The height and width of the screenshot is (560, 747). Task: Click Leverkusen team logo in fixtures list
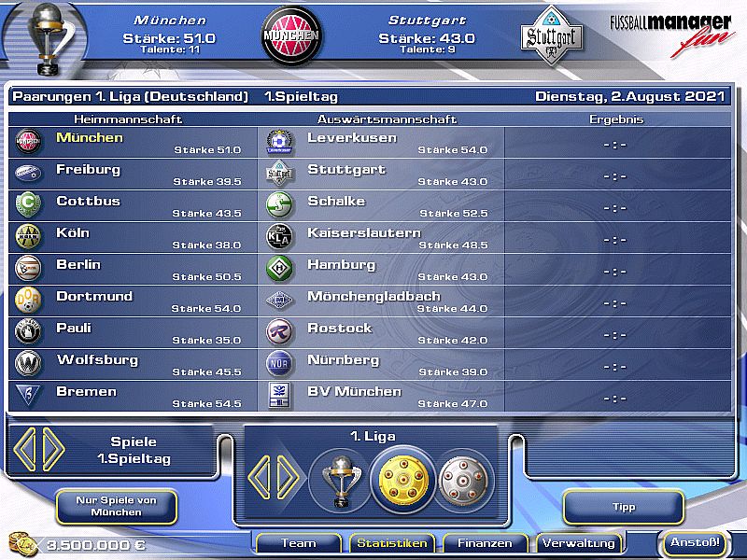click(x=279, y=142)
